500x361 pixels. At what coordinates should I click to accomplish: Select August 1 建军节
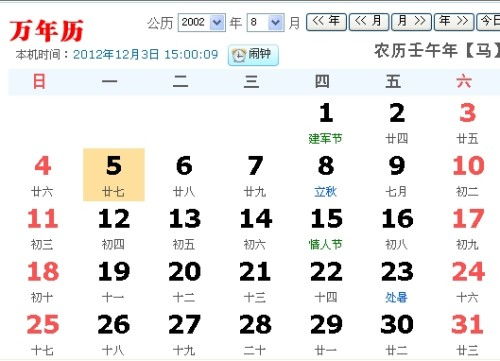click(x=326, y=123)
